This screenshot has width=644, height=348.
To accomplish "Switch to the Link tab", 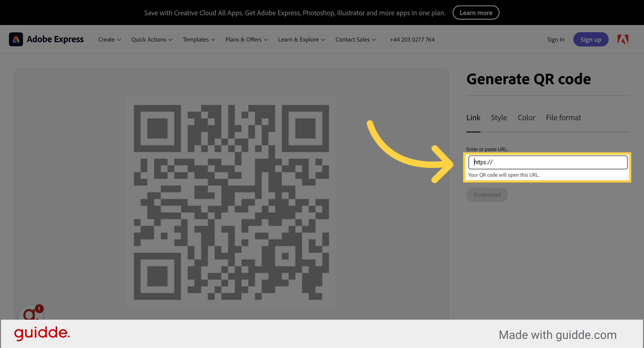I will 473,117.
